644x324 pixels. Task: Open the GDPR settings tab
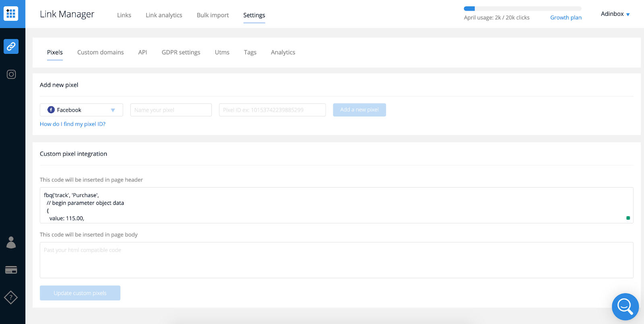(181, 52)
